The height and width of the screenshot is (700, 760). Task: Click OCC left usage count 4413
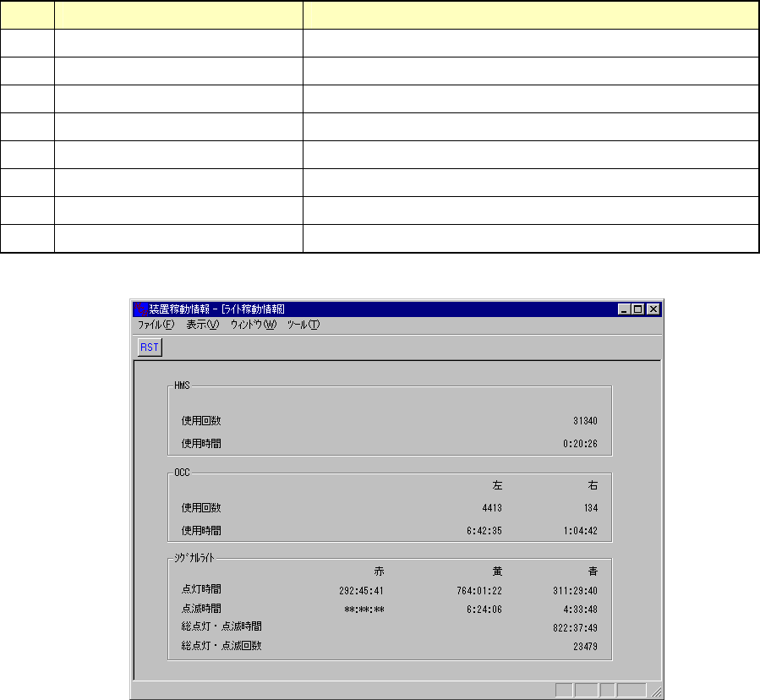coord(492,508)
